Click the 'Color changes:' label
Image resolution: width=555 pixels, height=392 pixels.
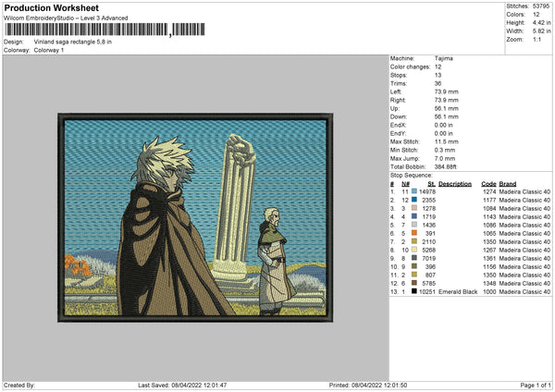click(410, 67)
